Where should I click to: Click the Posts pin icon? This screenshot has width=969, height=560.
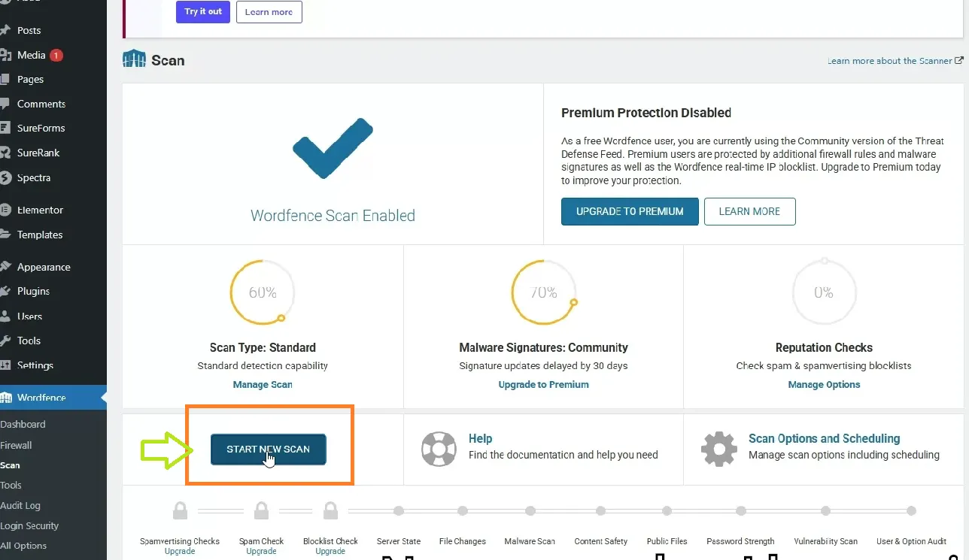coord(5,31)
